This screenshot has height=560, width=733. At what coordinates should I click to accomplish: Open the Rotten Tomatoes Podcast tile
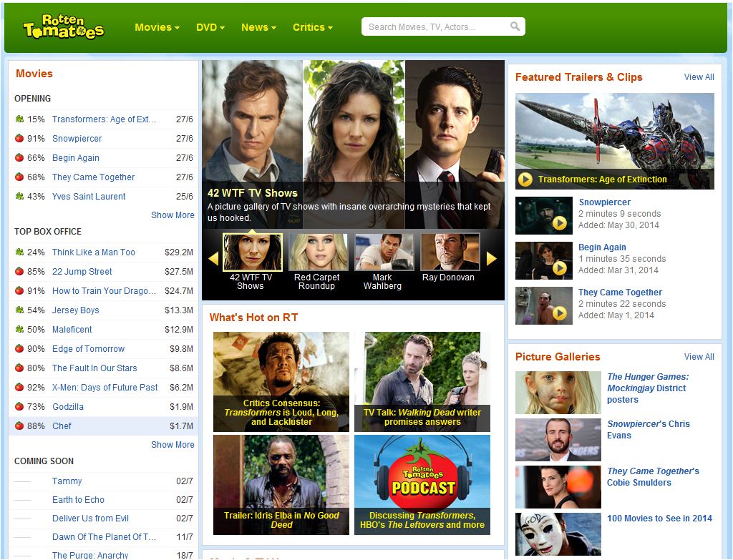click(422, 483)
